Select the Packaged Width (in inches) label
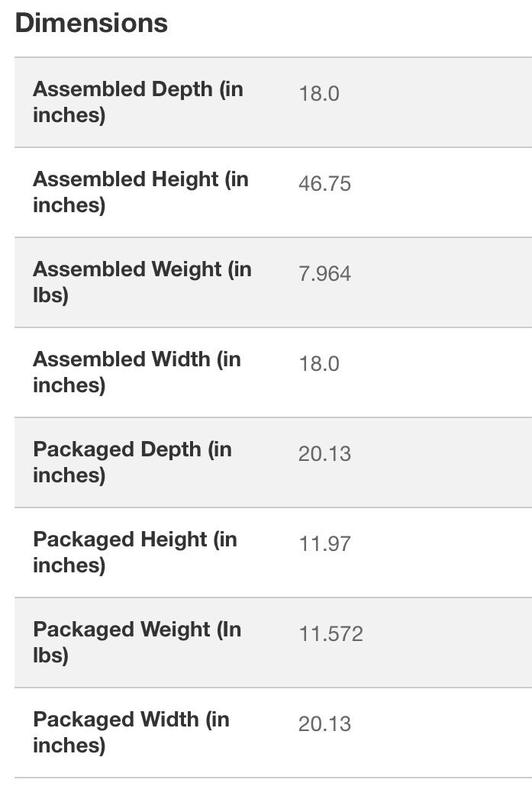532x786 pixels. [x=131, y=733]
